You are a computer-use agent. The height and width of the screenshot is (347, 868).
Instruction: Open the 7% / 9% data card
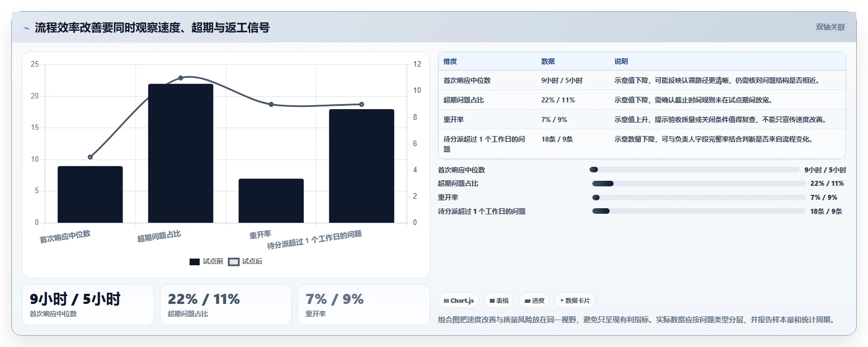click(364, 304)
